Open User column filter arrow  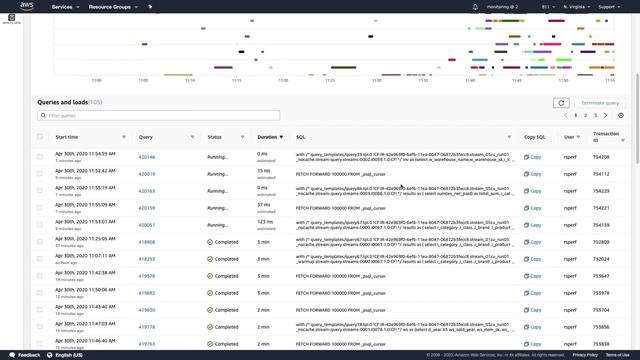click(x=578, y=137)
